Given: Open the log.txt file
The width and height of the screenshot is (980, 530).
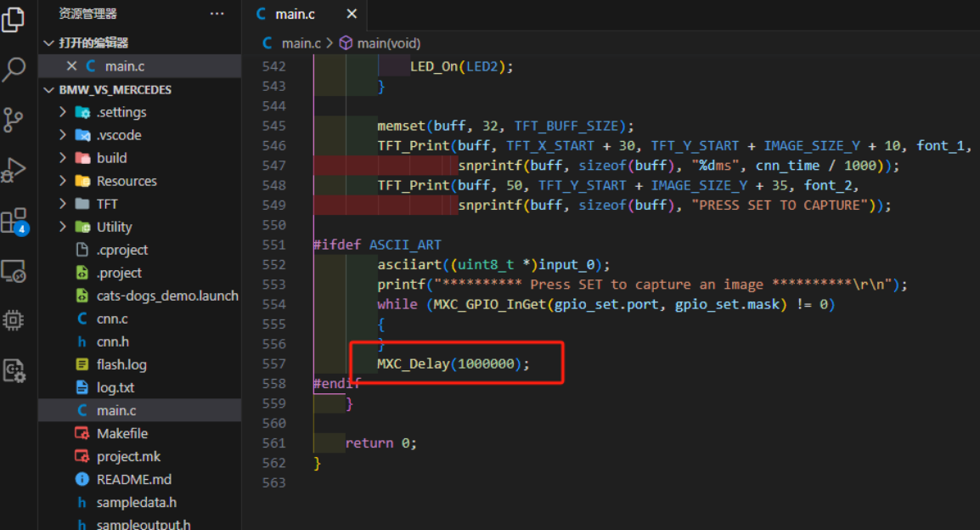Looking at the screenshot, I should 115,387.
